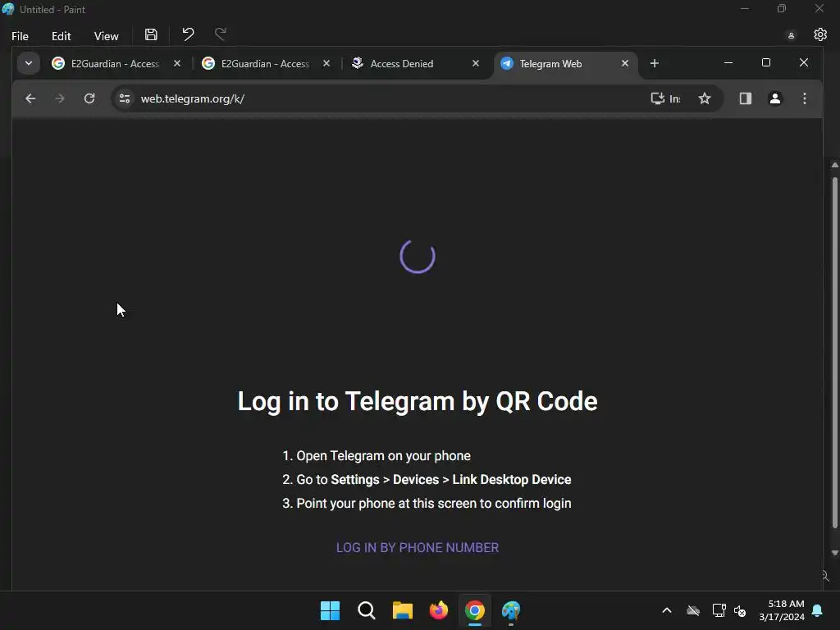Click the Paint account profile icon
840x630 pixels.
(x=791, y=36)
